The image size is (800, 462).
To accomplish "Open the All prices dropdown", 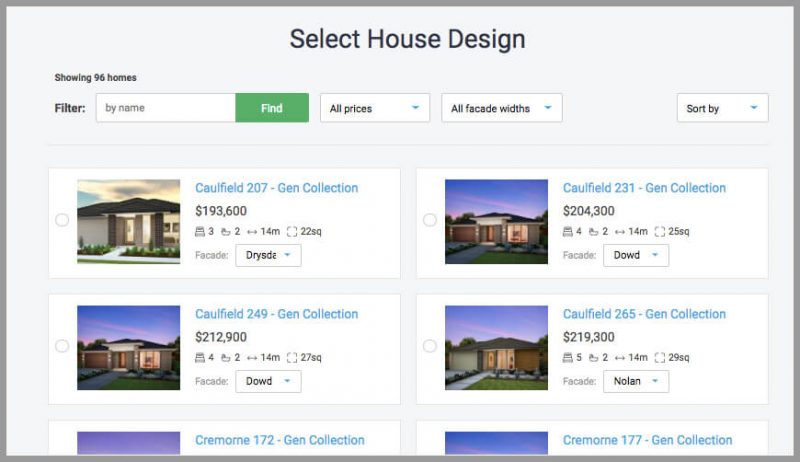I will (x=375, y=108).
